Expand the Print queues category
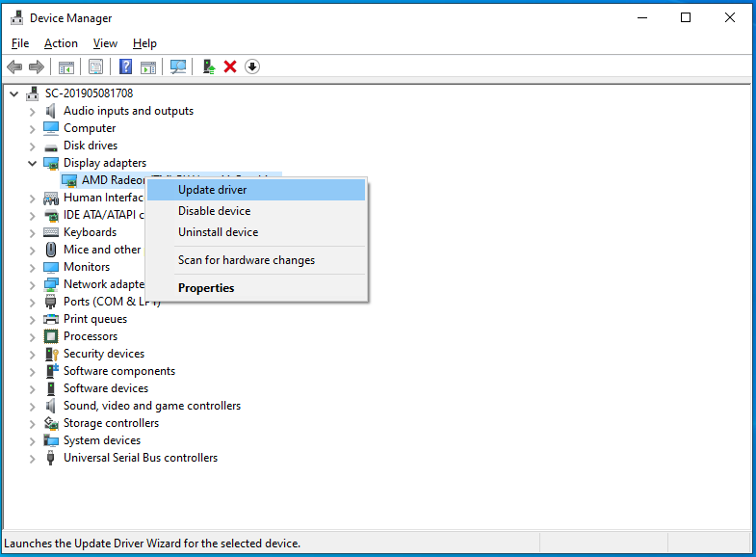The image size is (756, 557). point(33,320)
